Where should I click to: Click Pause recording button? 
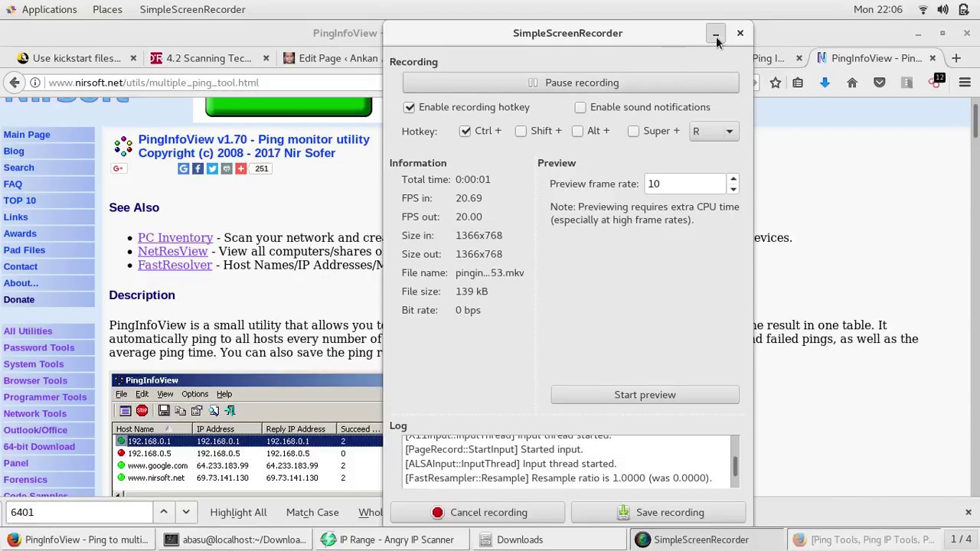pos(570,83)
